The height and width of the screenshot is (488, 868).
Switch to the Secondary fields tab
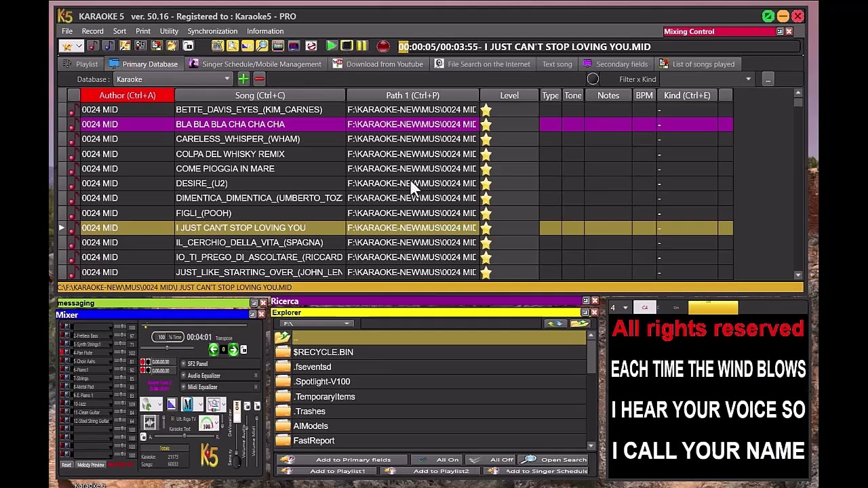click(x=616, y=64)
